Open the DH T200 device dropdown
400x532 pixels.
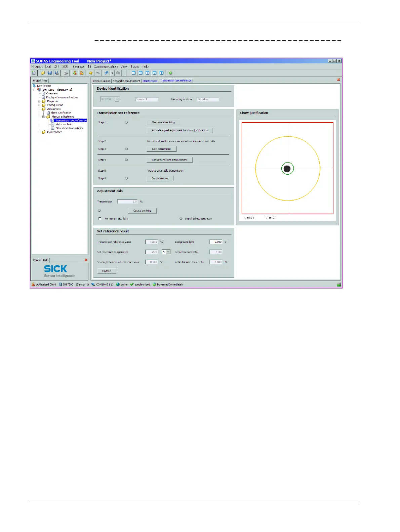[x=117, y=99]
